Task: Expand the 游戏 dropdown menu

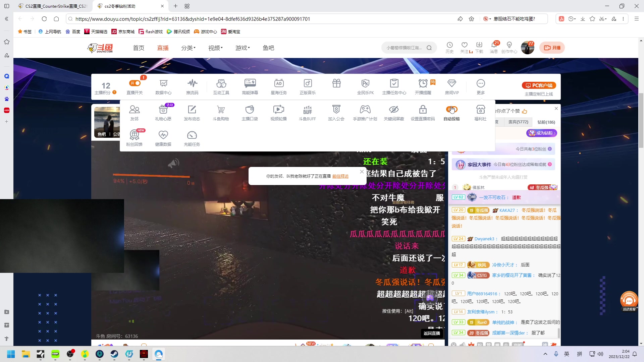Action: click(243, 48)
